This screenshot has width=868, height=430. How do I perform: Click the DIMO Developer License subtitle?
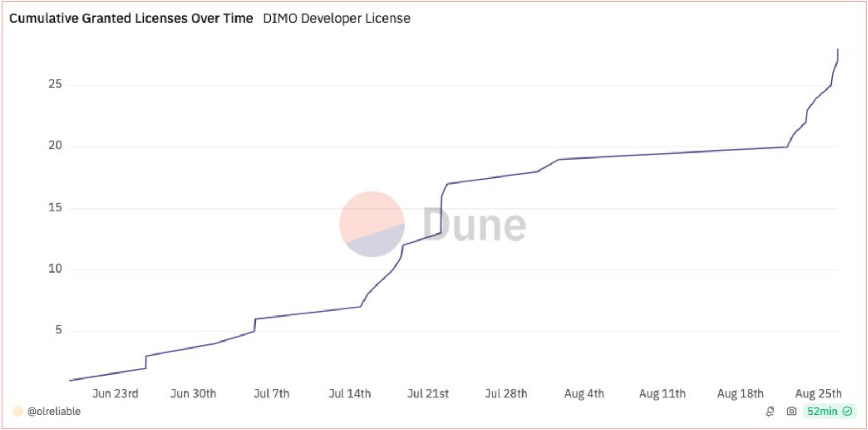pos(336,18)
